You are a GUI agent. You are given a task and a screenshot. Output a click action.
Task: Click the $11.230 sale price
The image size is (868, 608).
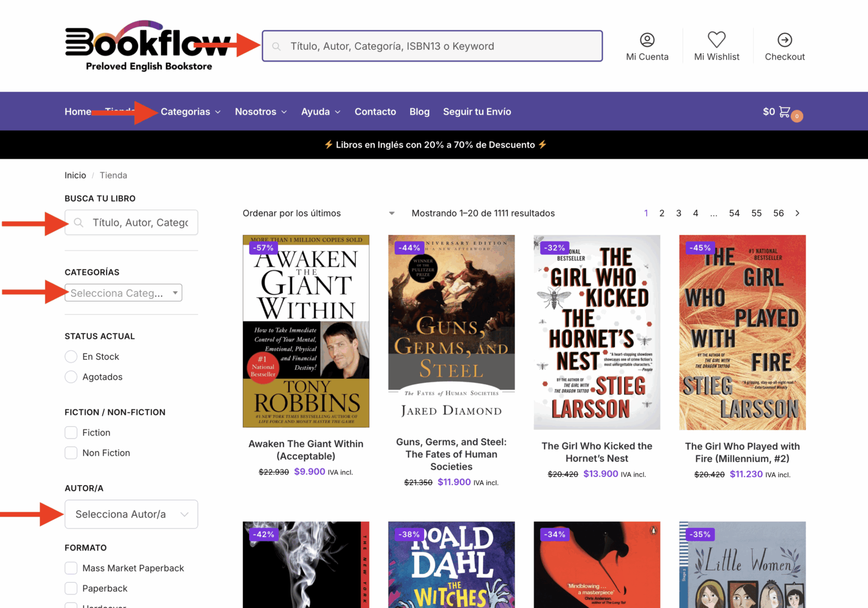[746, 474]
